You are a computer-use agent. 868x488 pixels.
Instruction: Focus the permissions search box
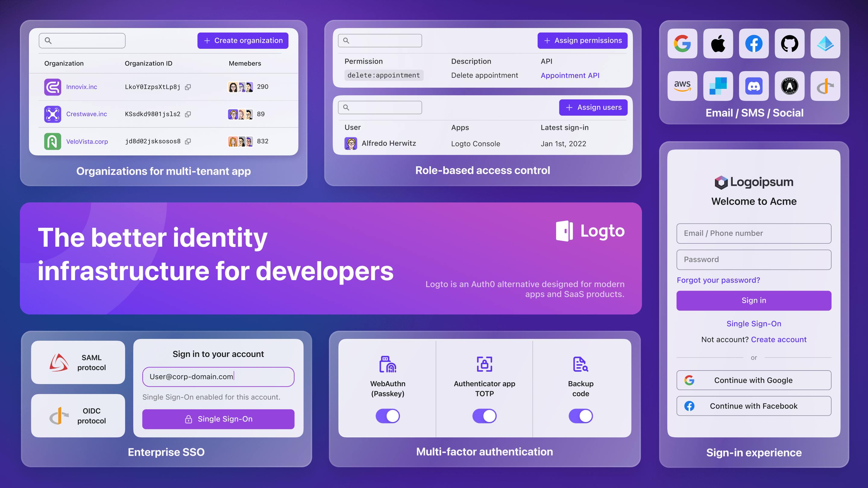pos(380,40)
